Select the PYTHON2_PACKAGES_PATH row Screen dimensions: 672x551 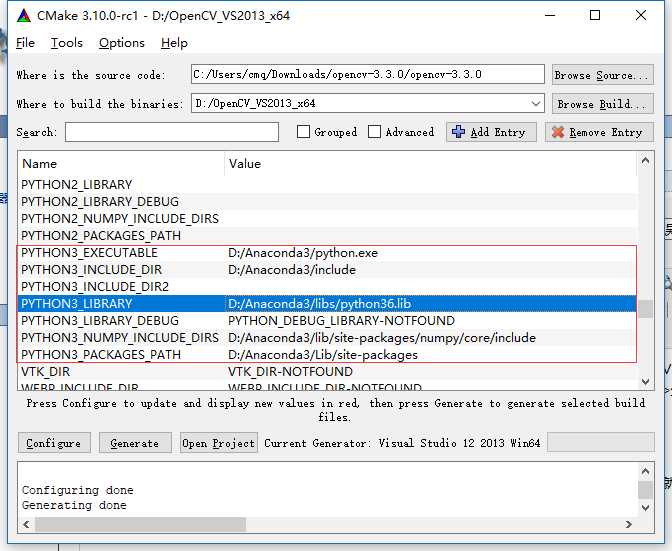[328, 236]
